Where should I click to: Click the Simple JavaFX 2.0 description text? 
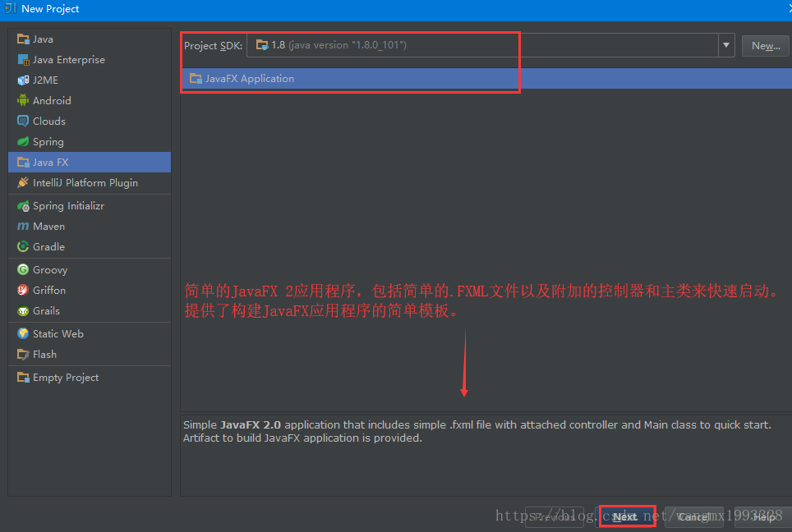click(x=477, y=432)
